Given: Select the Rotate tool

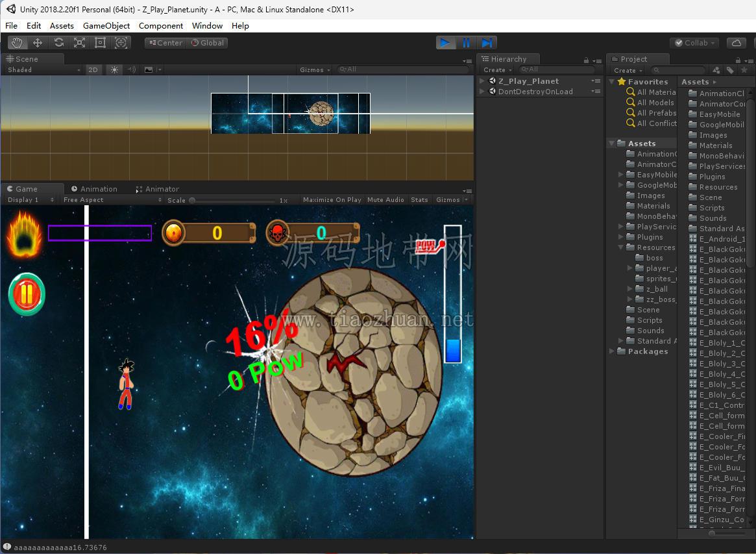Looking at the screenshot, I should pos(59,43).
